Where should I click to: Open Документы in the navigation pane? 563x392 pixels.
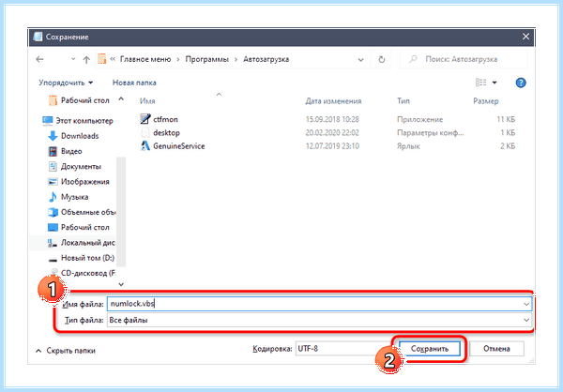click(81, 167)
